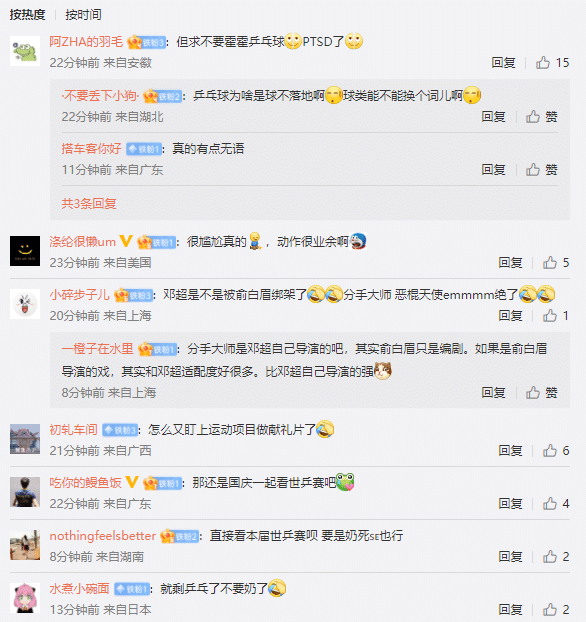Like the comment by 吃你的鳗鱼饭
The width and height of the screenshot is (586, 622).
[x=556, y=504]
